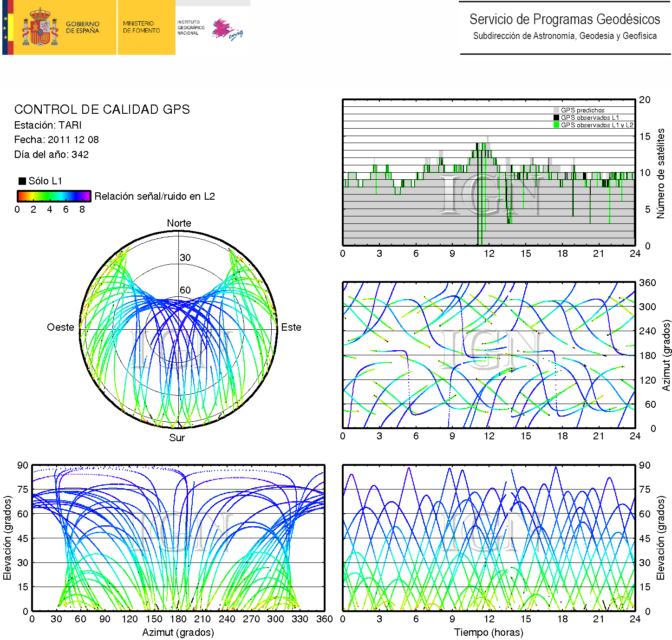
Task: Click the Oeste label beside the polar plot
Action: [60, 327]
